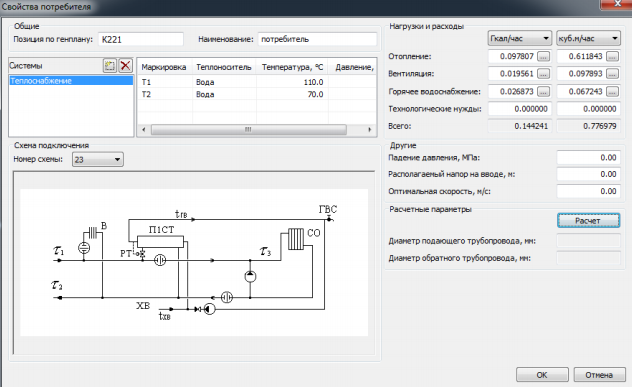632x387 pixels.
Task: Click the table scrollbar right arrow
Action: tap(370, 129)
